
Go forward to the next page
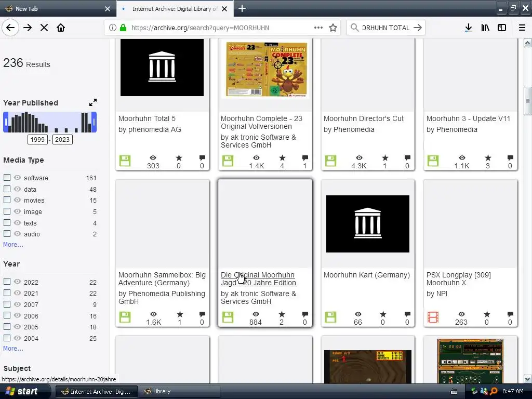coord(28,28)
